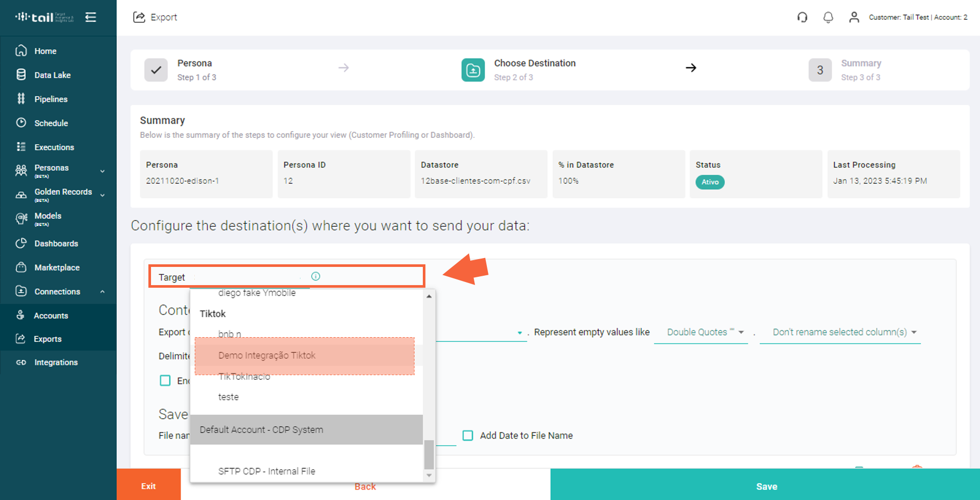This screenshot has width=980, height=500.
Task: Select 'teste' option in list
Action: (x=229, y=397)
